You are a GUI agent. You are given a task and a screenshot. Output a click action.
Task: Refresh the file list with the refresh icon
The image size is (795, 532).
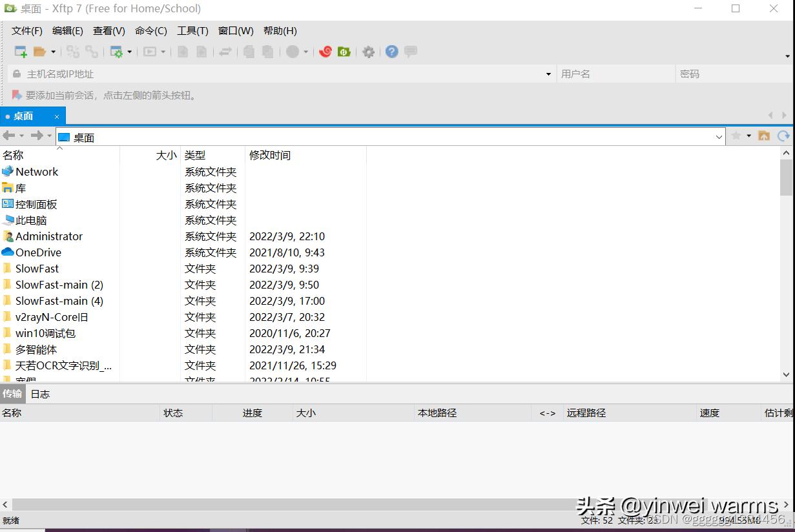point(784,136)
